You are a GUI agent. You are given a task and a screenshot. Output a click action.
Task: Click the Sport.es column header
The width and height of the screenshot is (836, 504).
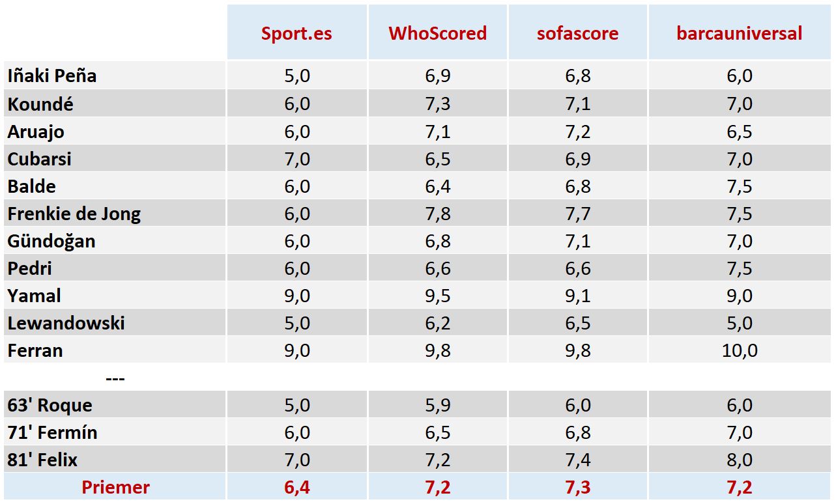pyautogui.click(x=296, y=33)
